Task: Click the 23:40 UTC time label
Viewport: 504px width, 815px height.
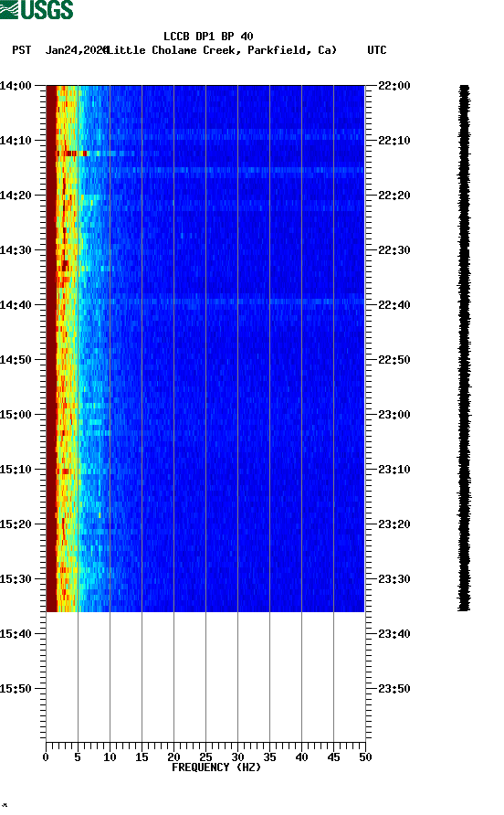Action: 394,634
